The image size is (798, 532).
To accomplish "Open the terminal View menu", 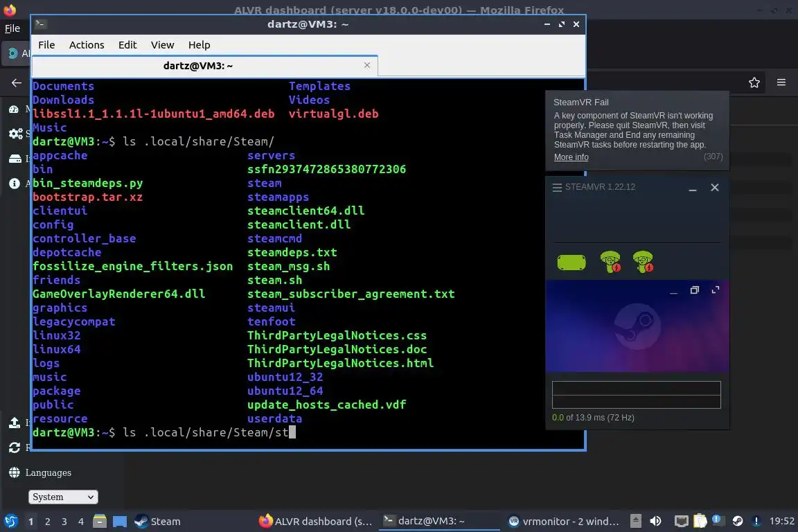I will pyautogui.click(x=162, y=45).
